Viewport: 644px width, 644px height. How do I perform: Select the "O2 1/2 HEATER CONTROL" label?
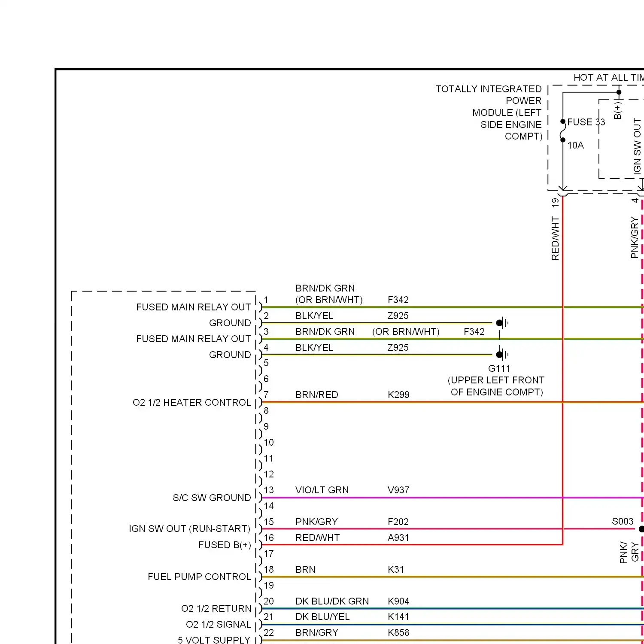point(192,403)
